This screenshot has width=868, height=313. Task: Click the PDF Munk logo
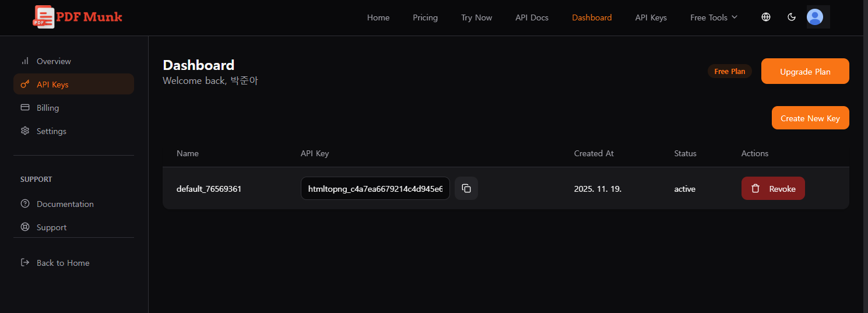(x=78, y=17)
